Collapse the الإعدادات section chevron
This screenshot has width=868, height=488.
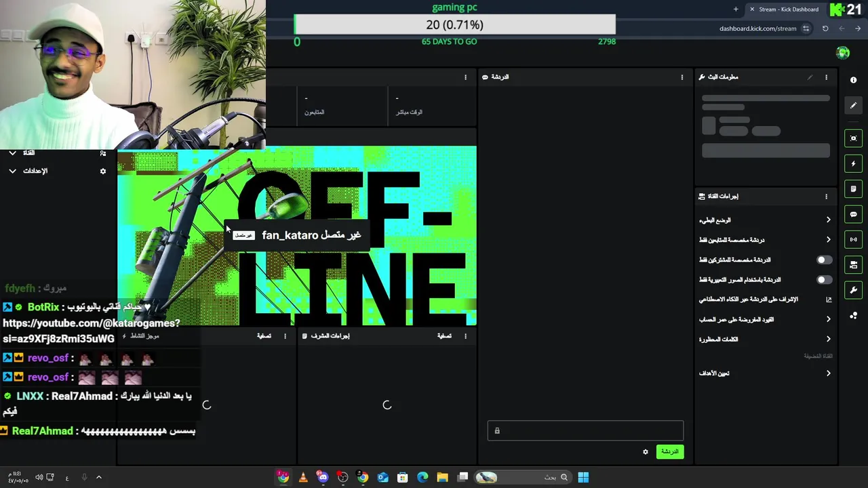pyautogui.click(x=12, y=171)
